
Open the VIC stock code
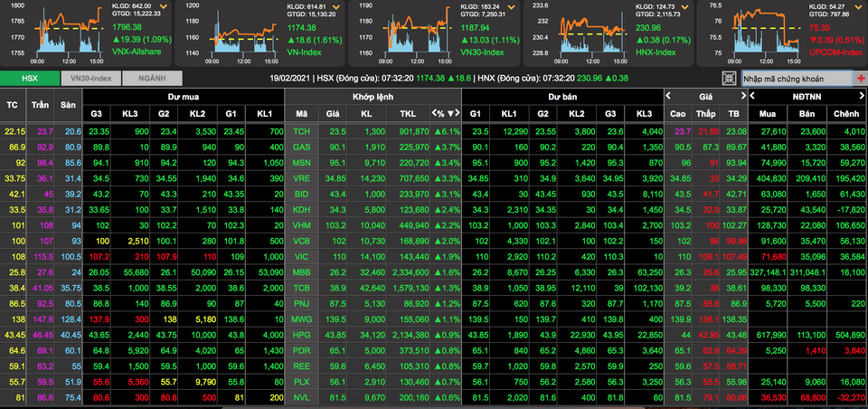pyautogui.click(x=302, y=257)
